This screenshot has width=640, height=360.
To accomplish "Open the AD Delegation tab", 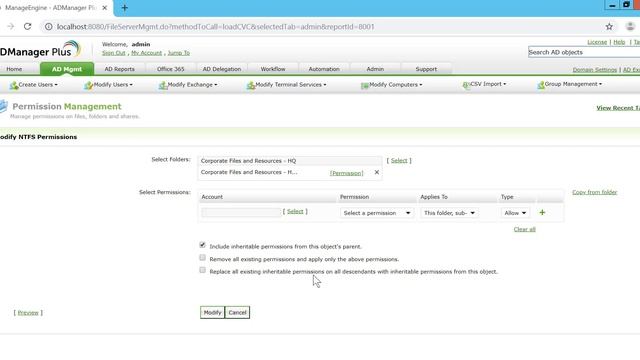I will (222, 69).
